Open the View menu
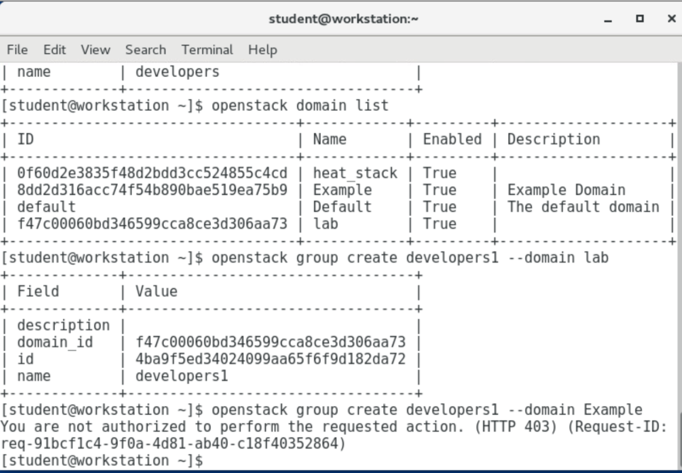Viewport: 682px width, 473px height. click(95, 49)
